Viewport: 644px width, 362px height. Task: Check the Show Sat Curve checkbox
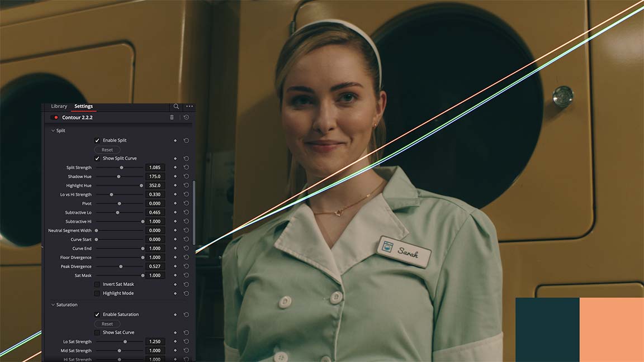tap(97, 332)
